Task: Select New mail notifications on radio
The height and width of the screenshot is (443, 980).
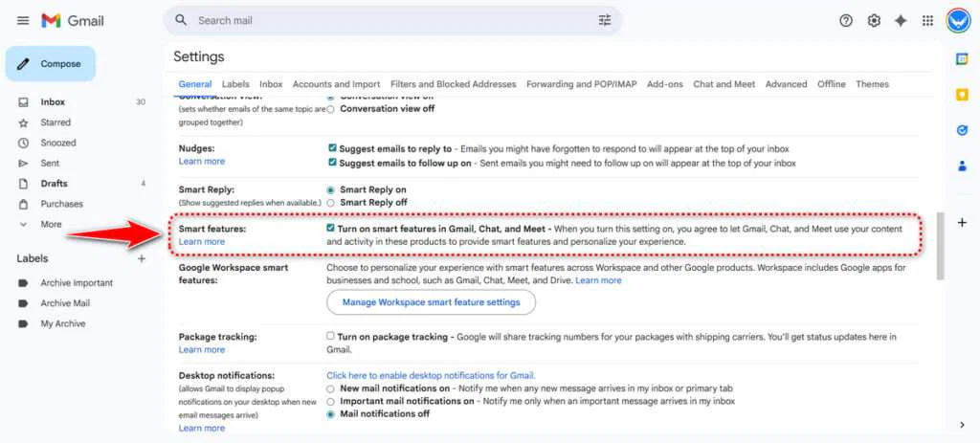Action: [x=330, y=388]
